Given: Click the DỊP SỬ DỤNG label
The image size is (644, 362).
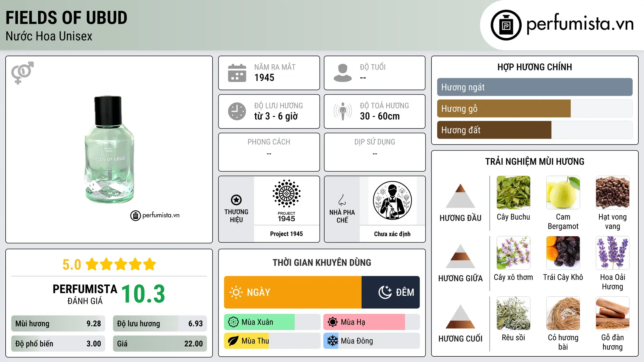Looking at the screenshot, I should pyautogui.click(x=375, y=142).
